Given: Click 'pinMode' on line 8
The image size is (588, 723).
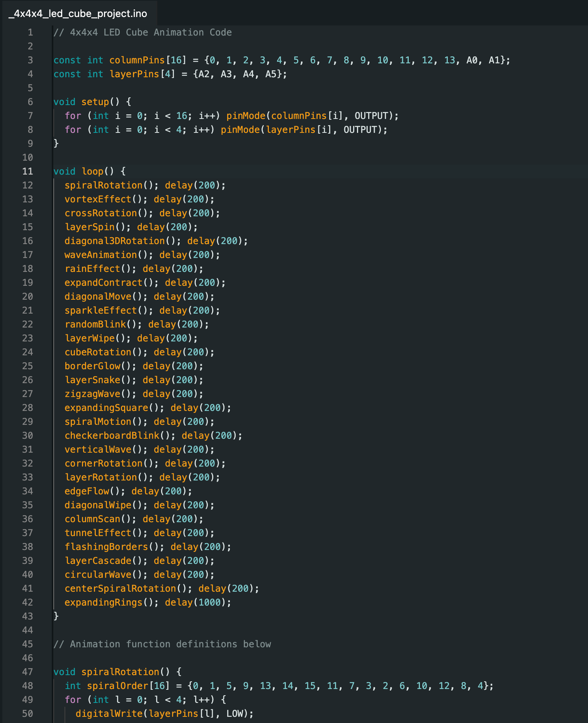Looking at the screenshot, I should point(240,130).
